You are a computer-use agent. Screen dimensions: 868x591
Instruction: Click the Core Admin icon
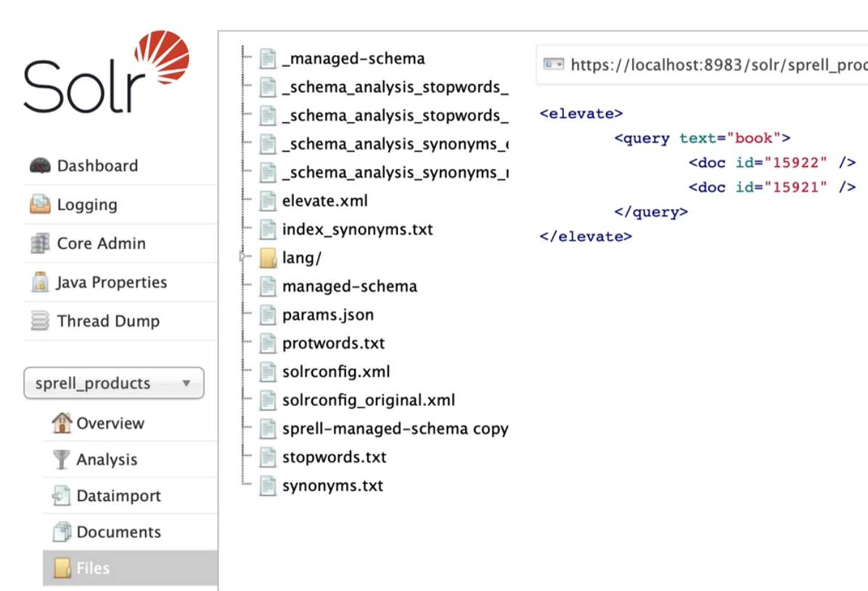coord(40,244)
